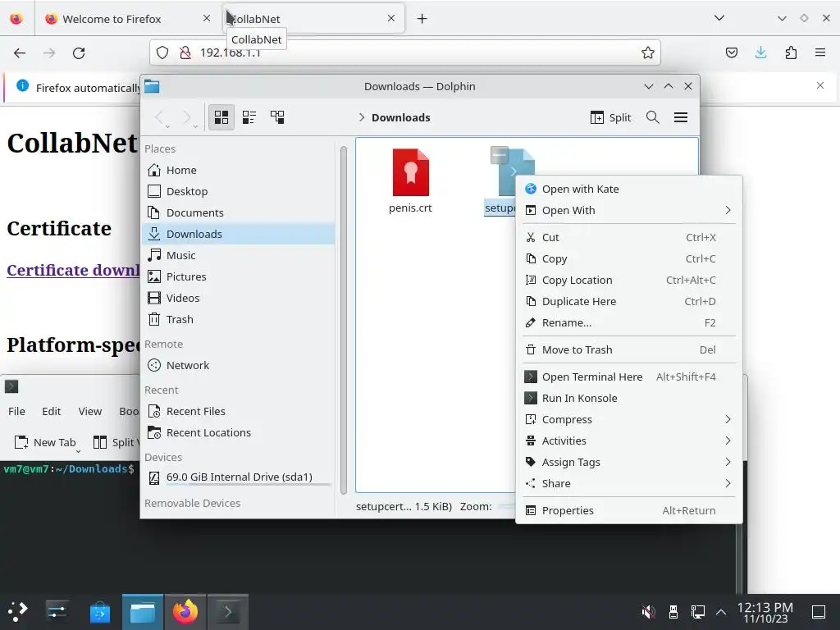This screenshot has width=840, height=630.
Task: Click the Downloads breadcrumb in location bar
Action: (x=400, y=117)
